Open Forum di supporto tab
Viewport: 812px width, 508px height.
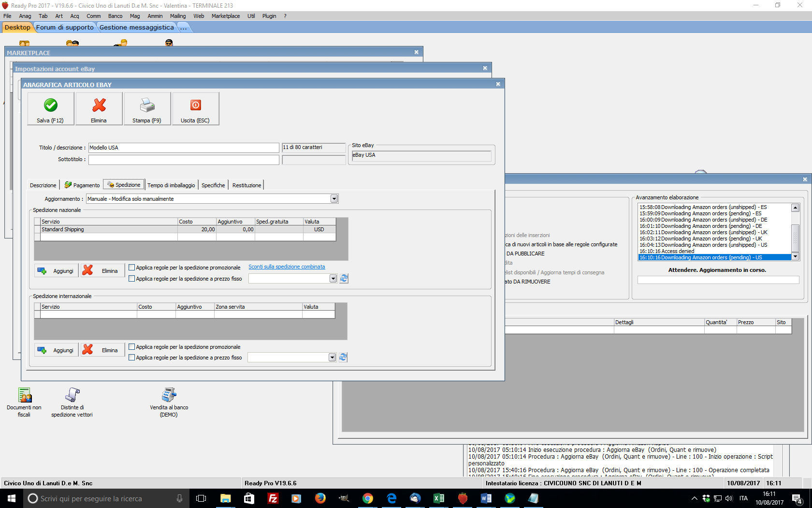[x=65, y=28]
